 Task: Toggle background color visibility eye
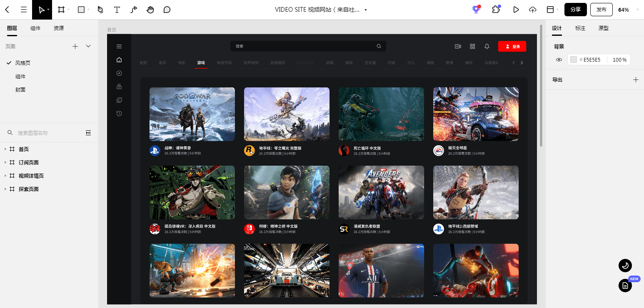[x=559, y=60]
